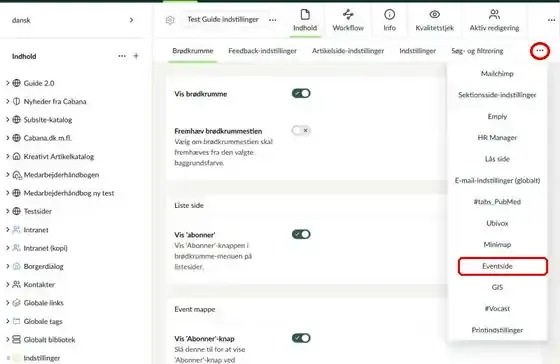Select GIS menu entry
The width and height of the screenshot is (560, 364).
pos(497,287)
